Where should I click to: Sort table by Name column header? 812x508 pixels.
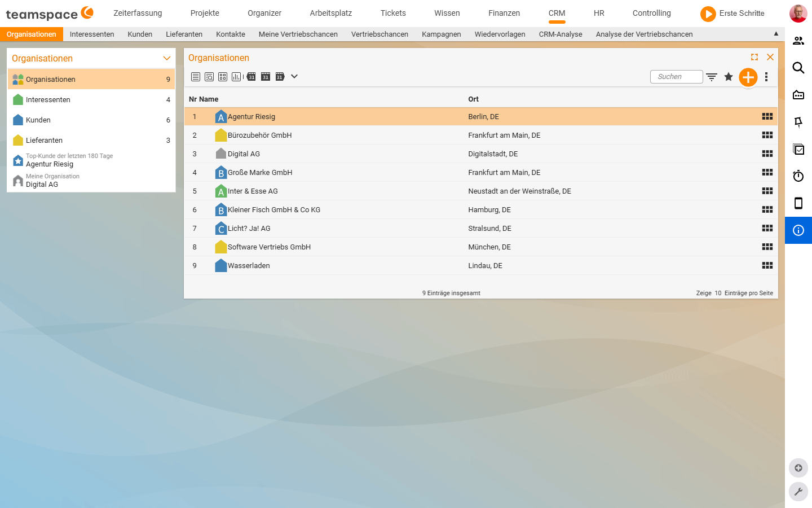209,99
